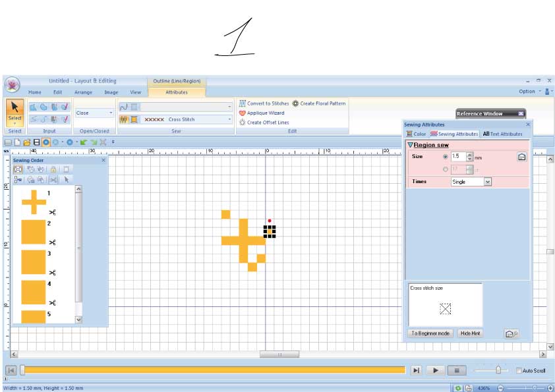Click the arrow pointer icon in Sewing Order toolbar
Image resolution: width=555 pixels, height=392 pixels.
[66, 180]
